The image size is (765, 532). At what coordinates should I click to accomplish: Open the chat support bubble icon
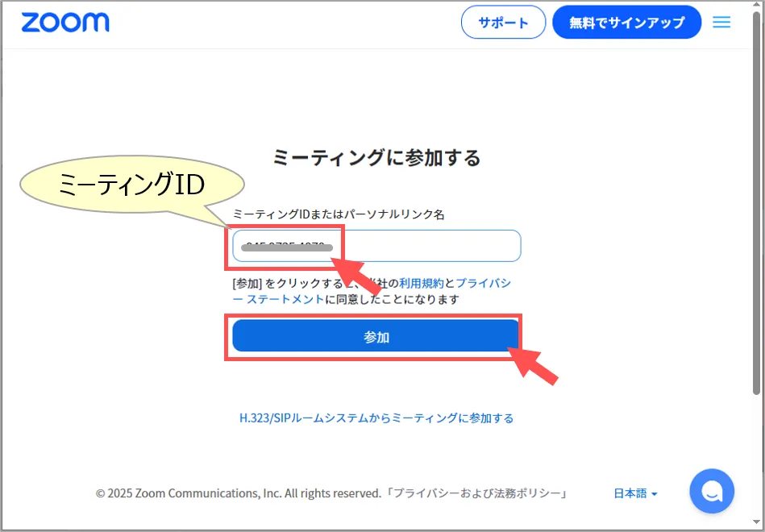pos(712,491)
